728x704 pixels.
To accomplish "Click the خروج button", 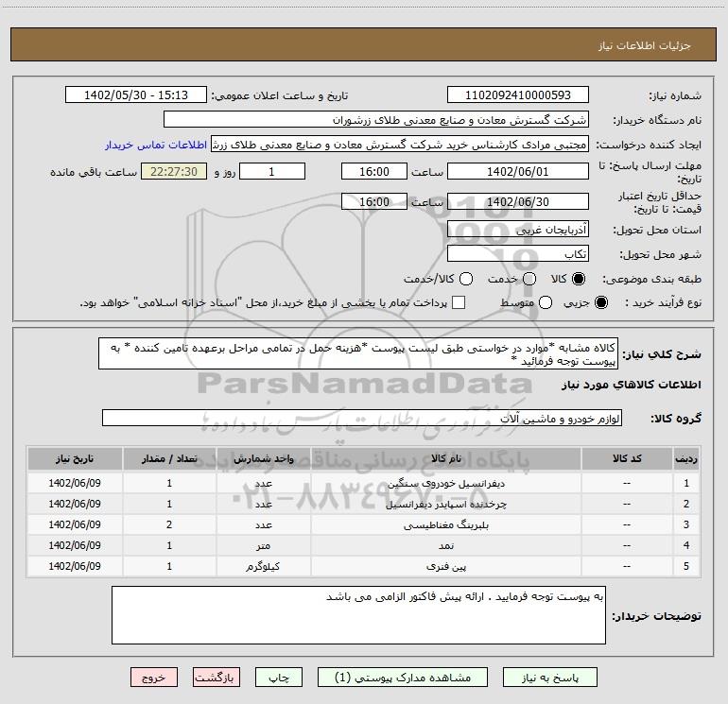I will [x=154, y=678].
